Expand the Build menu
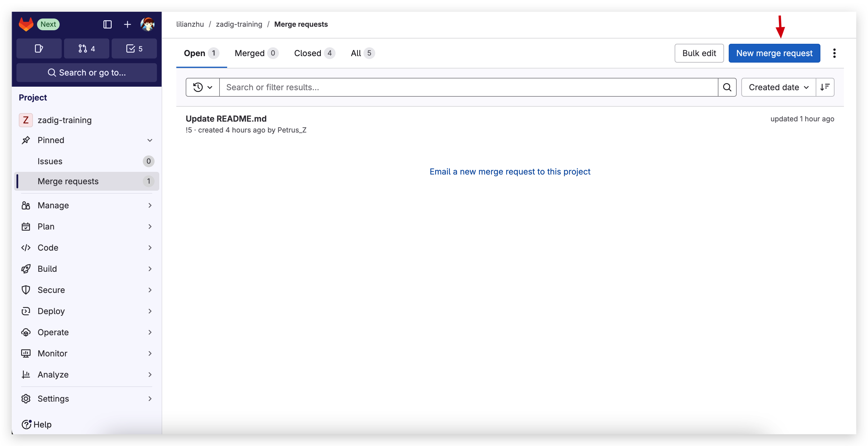868x446 pixels. pos(87,269)
